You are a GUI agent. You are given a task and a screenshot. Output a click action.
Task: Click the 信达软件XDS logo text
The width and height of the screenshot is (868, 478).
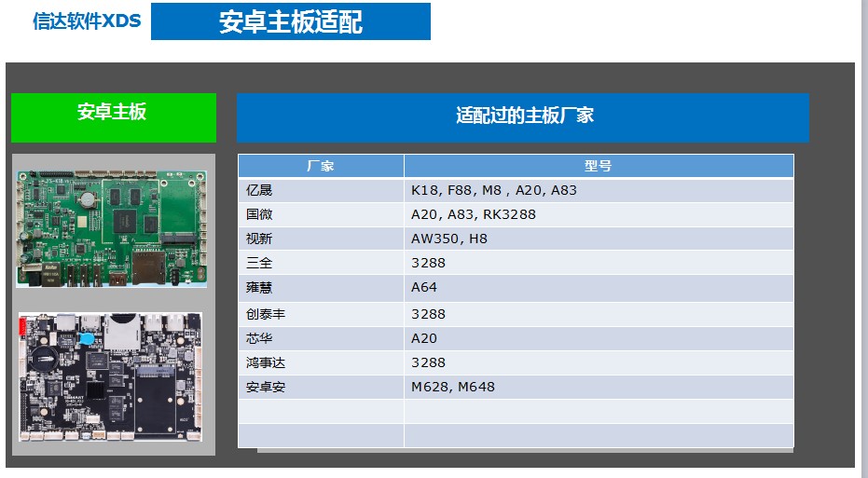(x=87, y=21)
